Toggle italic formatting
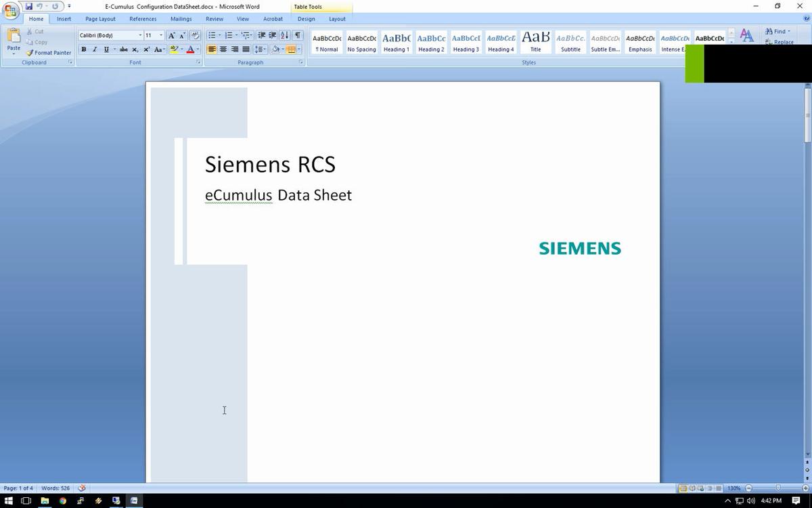The height and width of the screenshot is (508, 812). tap(95, 49)
